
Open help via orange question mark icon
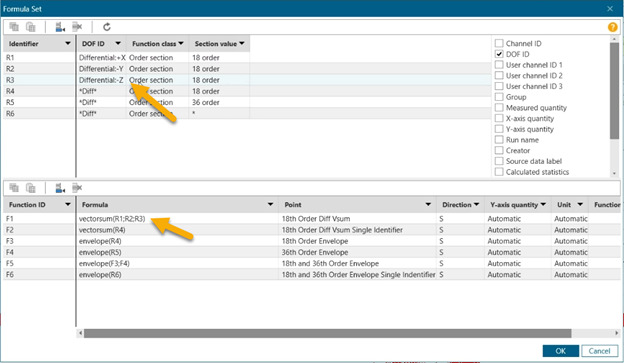click(x=612, y=27)
